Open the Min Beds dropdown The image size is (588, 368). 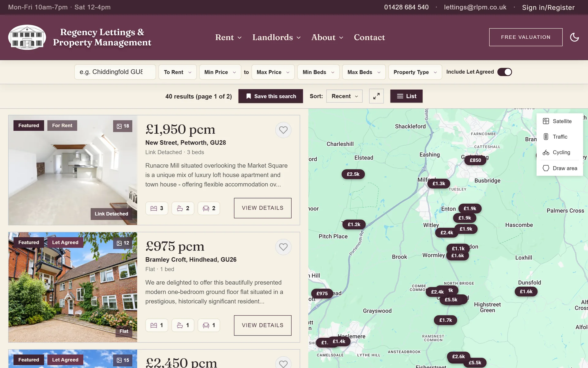318,72
